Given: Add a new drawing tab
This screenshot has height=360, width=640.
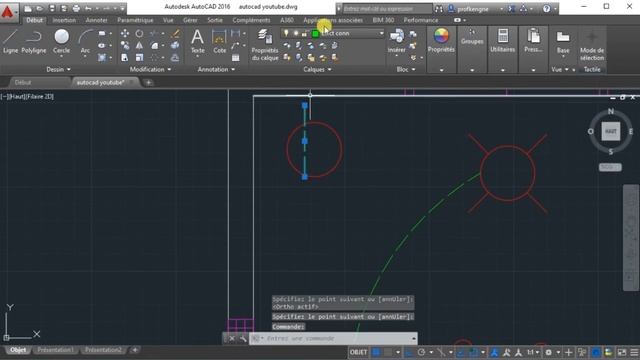Looking at the screenshot, I should (x=149, y=82).
